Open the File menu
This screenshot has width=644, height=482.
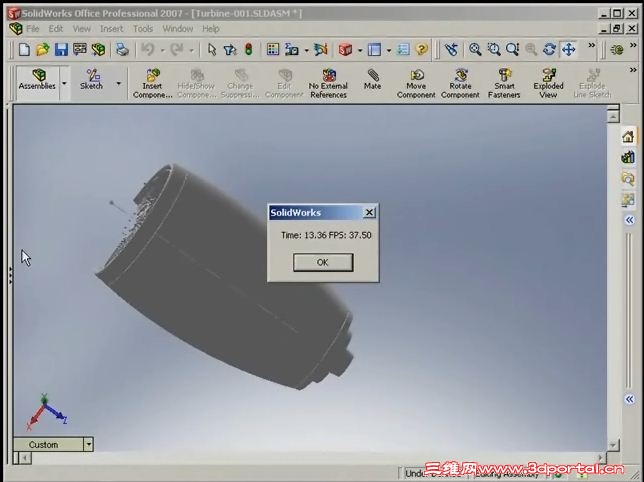(33, 29)
